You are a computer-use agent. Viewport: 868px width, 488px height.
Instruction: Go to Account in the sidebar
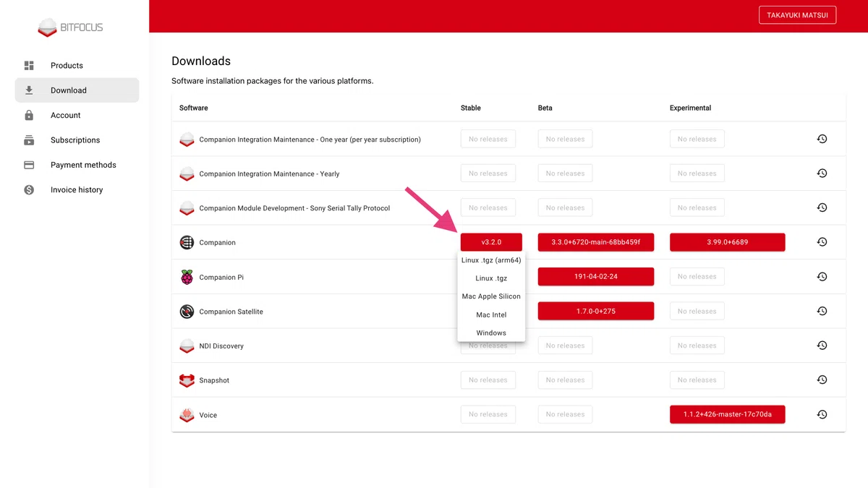click(x=77, y=116)
